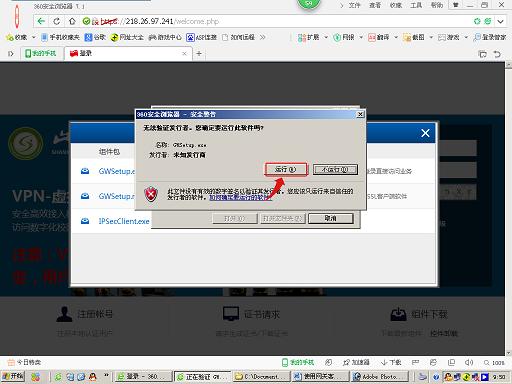Restore closed tab with the undo arrow icon
This screenshot has height=384, width=512.
[497, 54]
